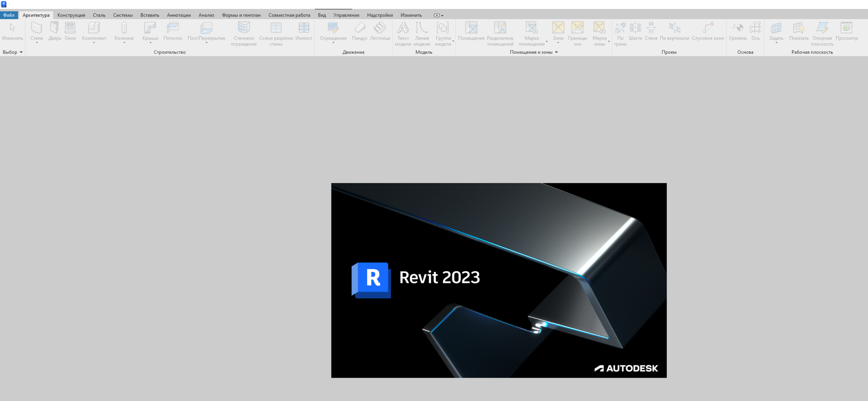Click the Потолок (Ceiling) tool
The image size is (868, 401).
[173, 28]
